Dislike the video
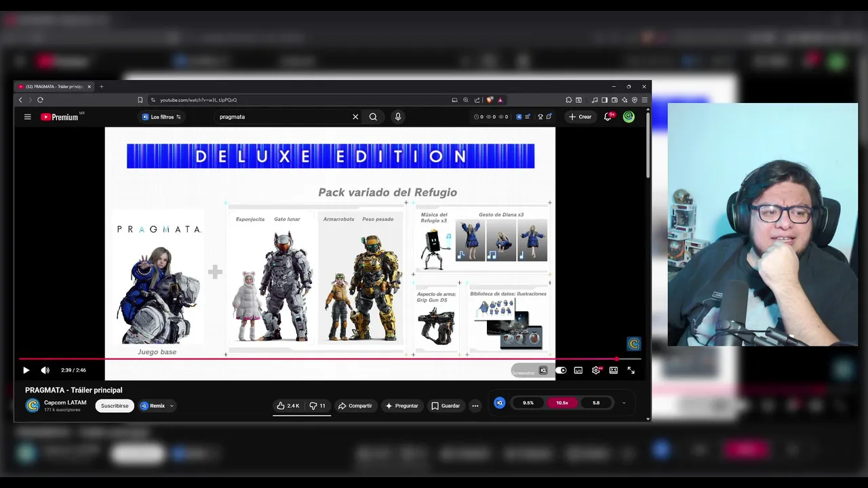This screenshot has height=488, width=868. tap(317, 406)
